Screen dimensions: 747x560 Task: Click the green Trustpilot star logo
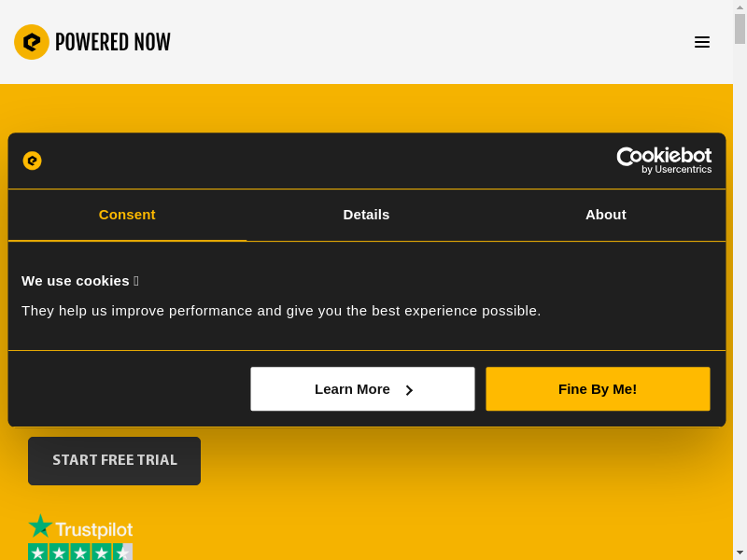tap(40, 527)
